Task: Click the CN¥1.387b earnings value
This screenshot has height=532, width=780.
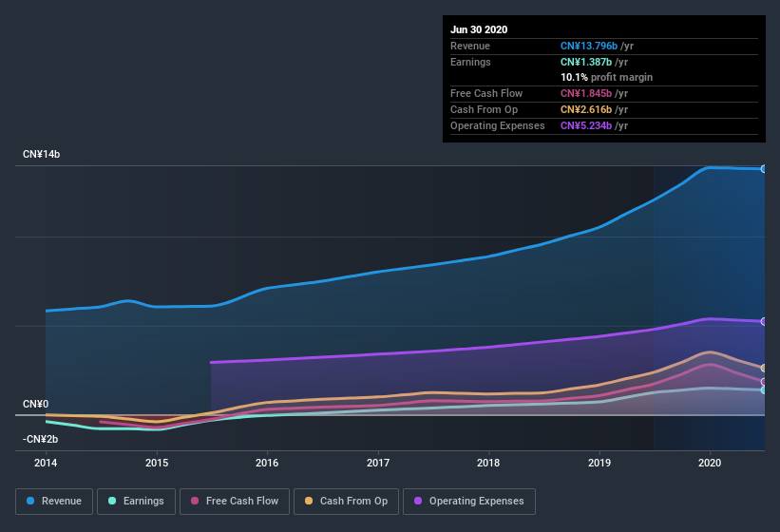Action: (x=586, y=62)
